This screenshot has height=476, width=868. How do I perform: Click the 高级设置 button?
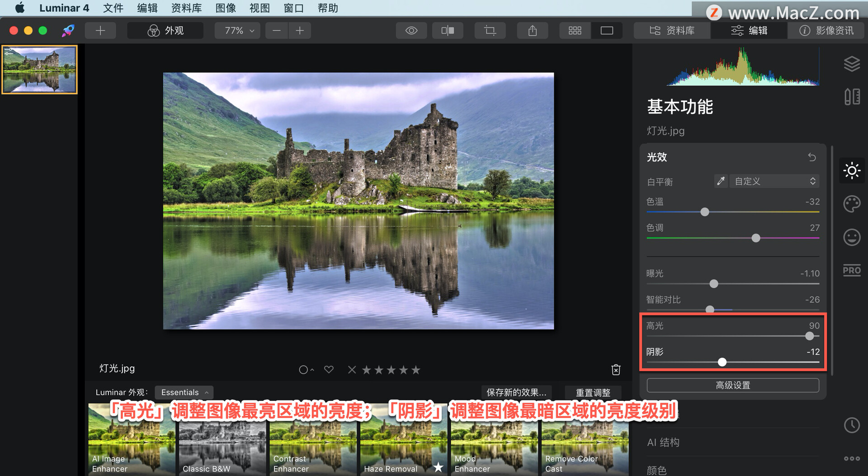pyautogui.click(x=732, y=385)
